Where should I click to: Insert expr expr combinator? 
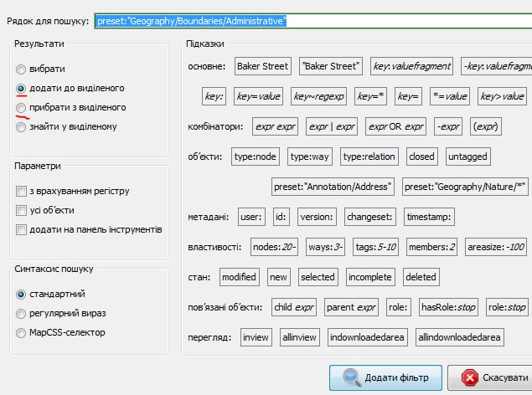(275, 126)
